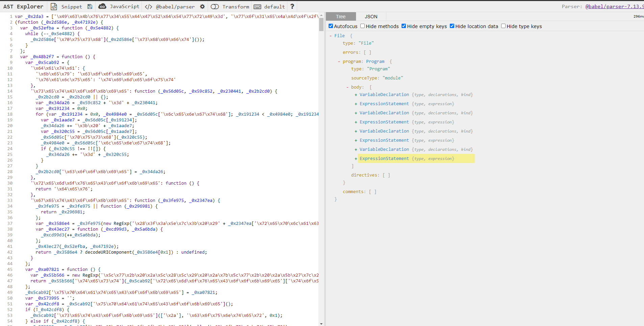The image size is (644, 326).
Task: Click the Transform label
Action: point(236,6)
